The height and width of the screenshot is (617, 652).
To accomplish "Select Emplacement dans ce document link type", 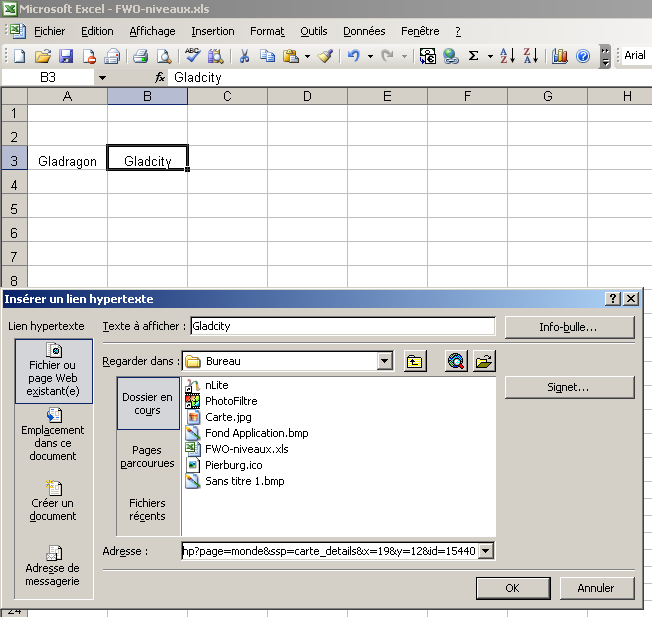I will click(x=53, y=435).
